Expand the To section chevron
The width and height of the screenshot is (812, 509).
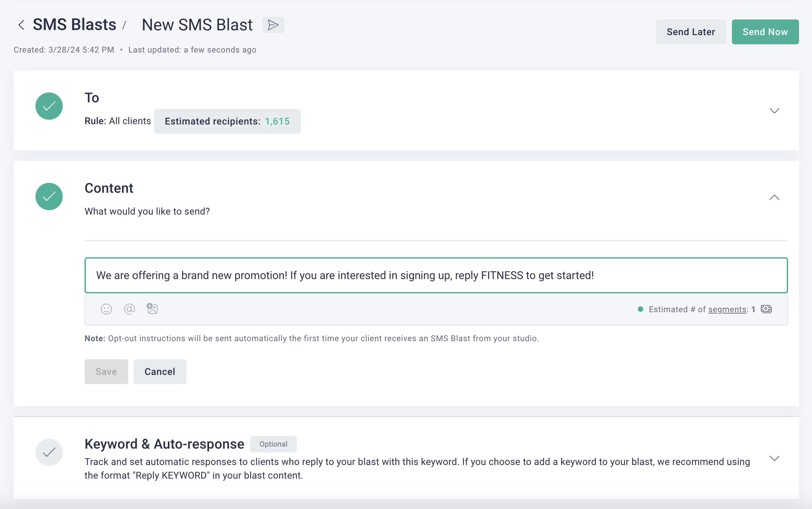point(774,111)
